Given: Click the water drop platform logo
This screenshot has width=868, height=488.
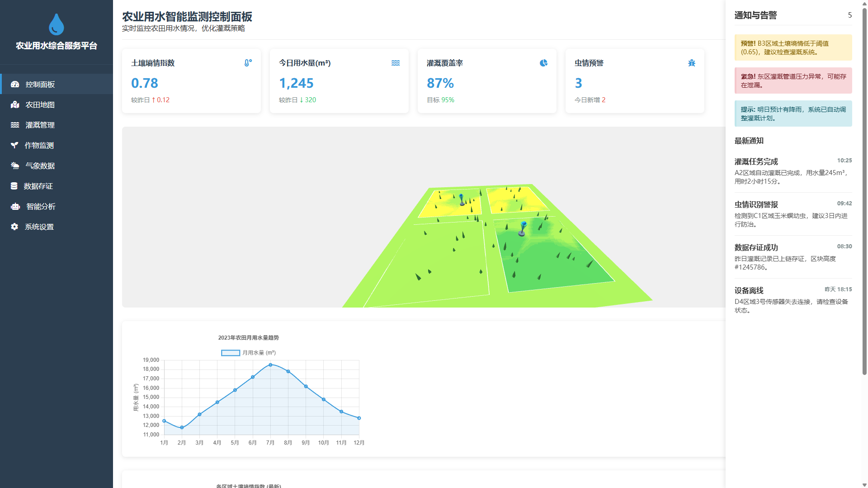Looking at the screenshot, I should click(x=57, y=24).
